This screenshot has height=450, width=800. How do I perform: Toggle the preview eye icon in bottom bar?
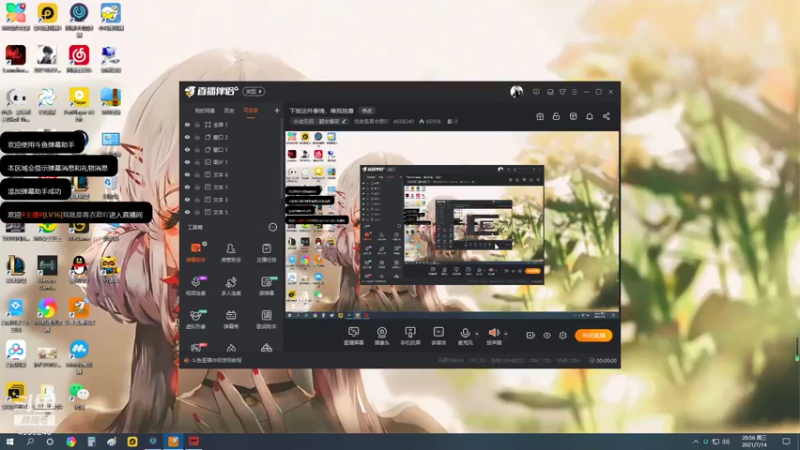546,335
